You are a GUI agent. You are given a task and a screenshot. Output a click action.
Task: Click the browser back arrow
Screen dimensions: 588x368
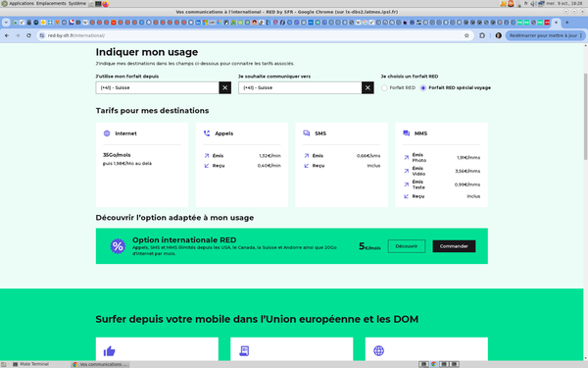pos(7,35)
